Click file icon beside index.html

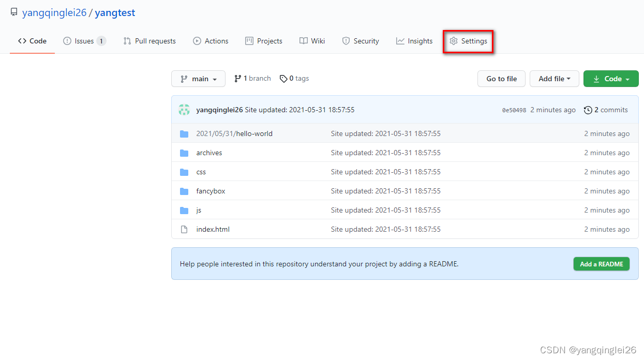click(184, 229)
